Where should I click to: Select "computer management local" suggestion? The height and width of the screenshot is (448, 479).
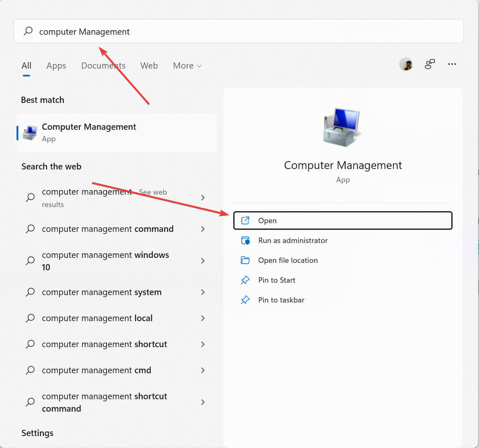point(117,318)
